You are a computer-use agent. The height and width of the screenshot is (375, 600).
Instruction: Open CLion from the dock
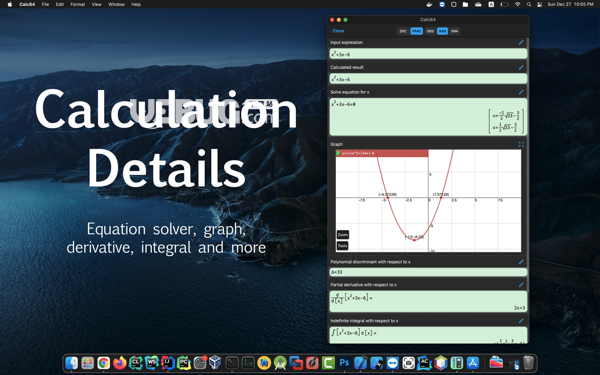click(135, 363)
